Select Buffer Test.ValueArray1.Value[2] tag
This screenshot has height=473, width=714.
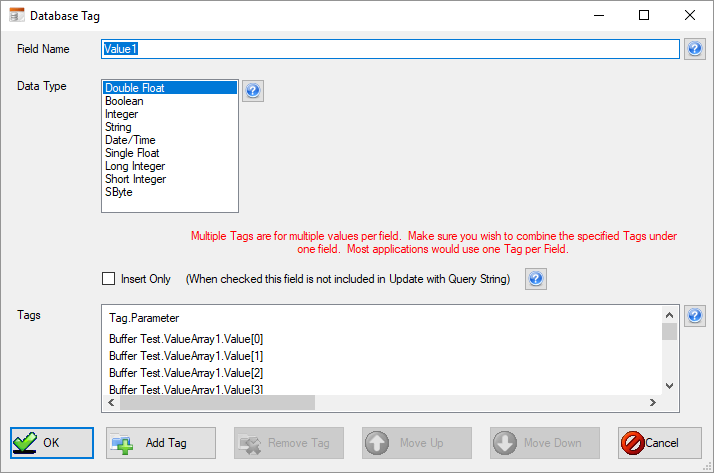coord(186,372)
